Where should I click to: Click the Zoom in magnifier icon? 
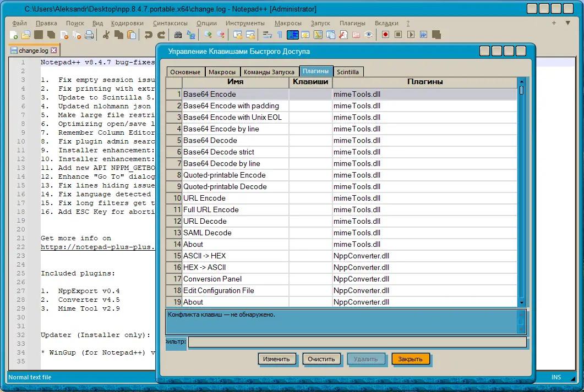click(x=208, y=35)
